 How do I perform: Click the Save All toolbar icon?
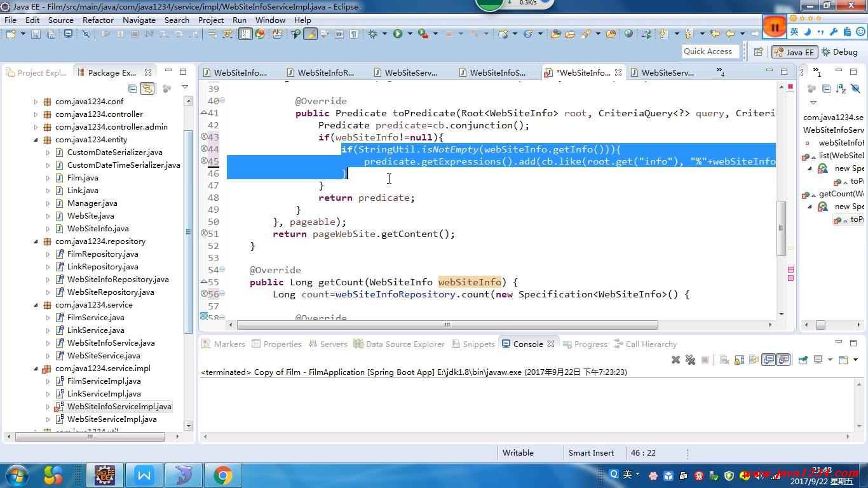(x=50, y=34)
